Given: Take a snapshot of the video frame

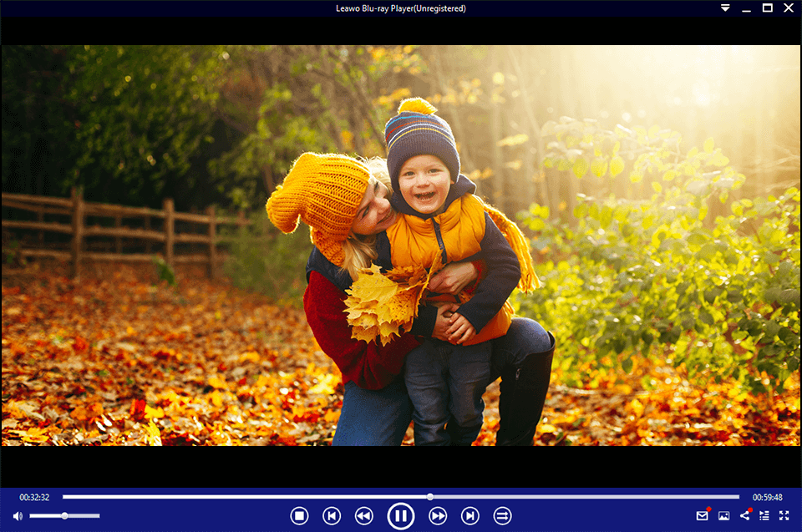Looking at the screenshot, I should tap(724, 515).
